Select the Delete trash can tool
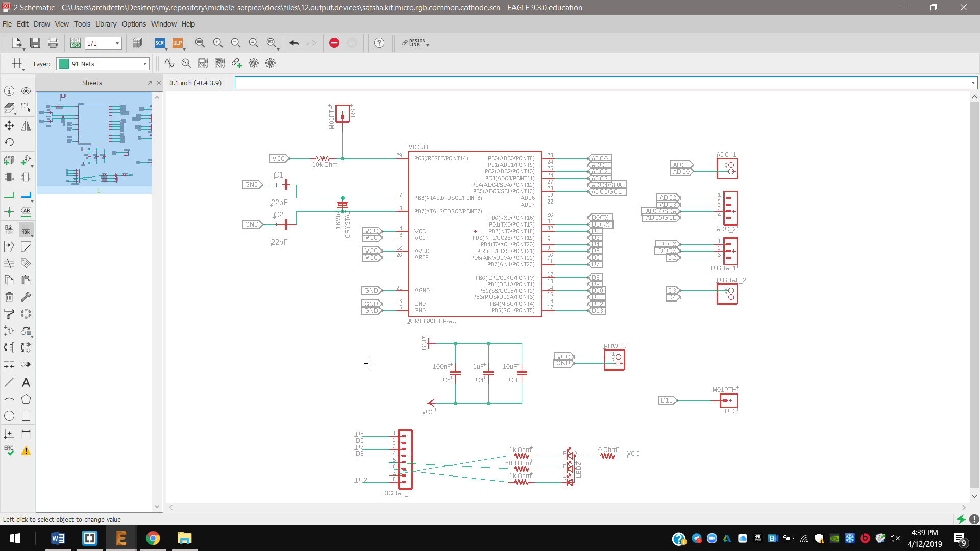 (x=9, y=297)
